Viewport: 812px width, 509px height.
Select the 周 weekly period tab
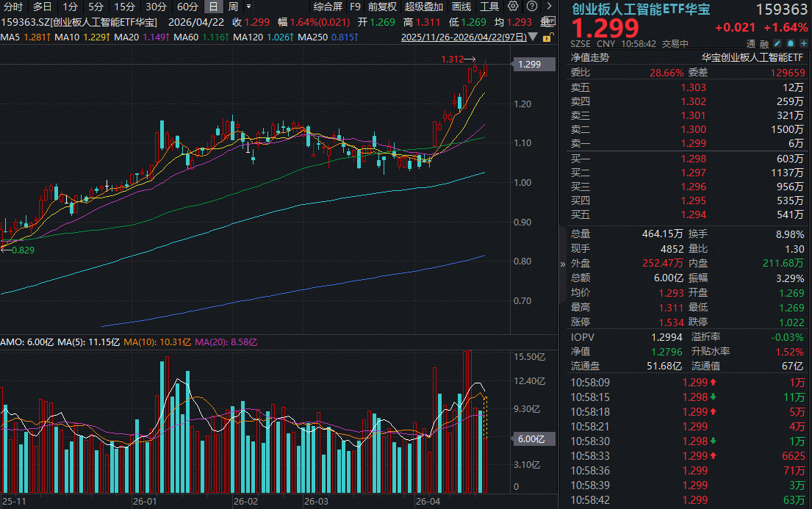[233, 7]
